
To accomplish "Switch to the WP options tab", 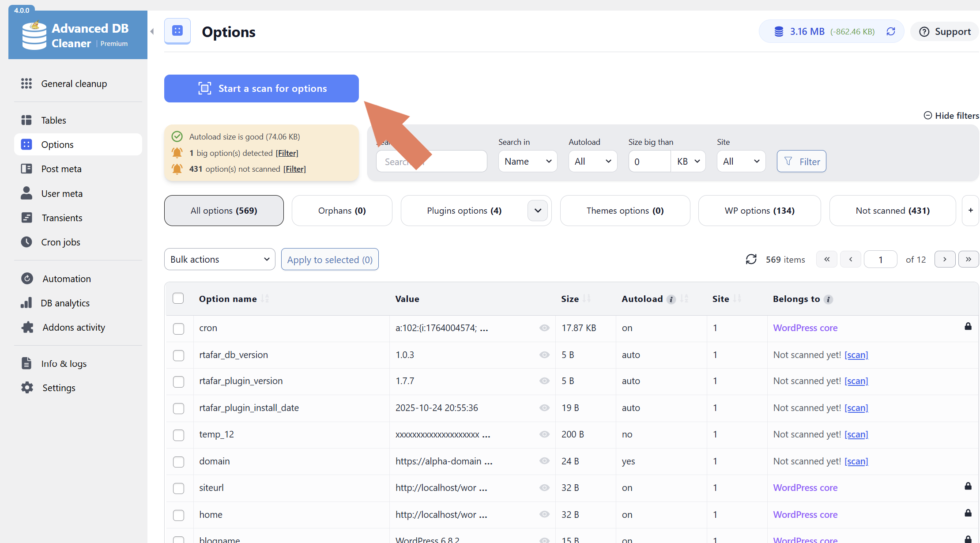I will pyautogui.click(x=759, y=211).
